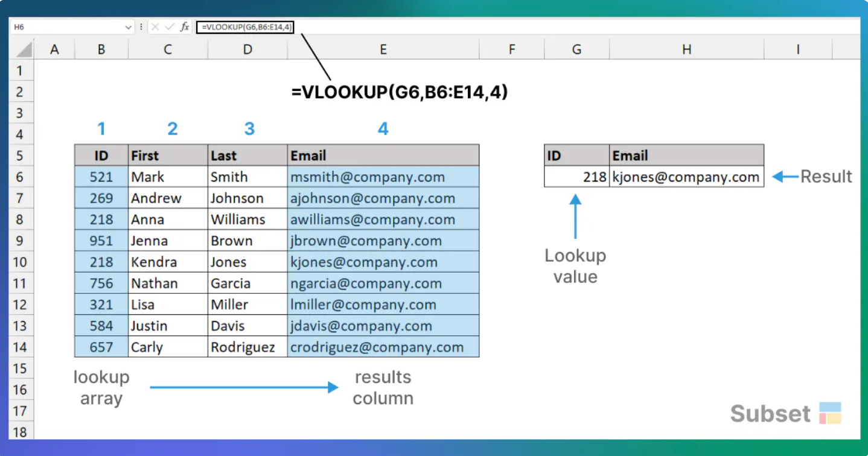This screenshot has width=868, height=456.
Task: Click the cell containing ID 951
Action: [x=101, y=241]
